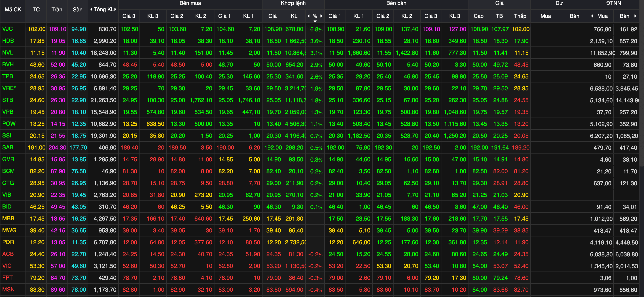Open VPB stock ticker
Viewport: 644px width, 297px height.
coord(8,112)
